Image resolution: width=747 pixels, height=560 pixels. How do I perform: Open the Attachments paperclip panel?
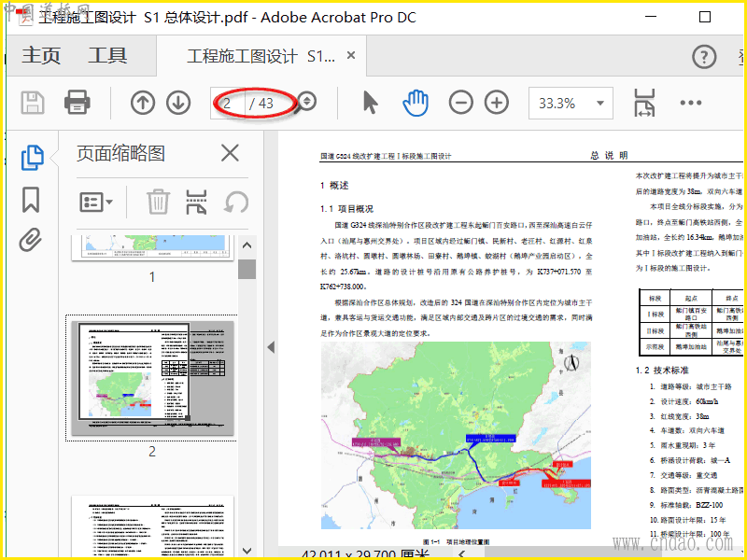click(31, 240)
